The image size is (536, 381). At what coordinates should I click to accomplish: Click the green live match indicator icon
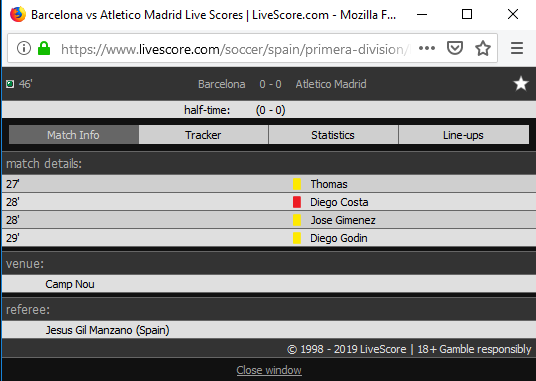pyautogui.click(x=10, y=84)
